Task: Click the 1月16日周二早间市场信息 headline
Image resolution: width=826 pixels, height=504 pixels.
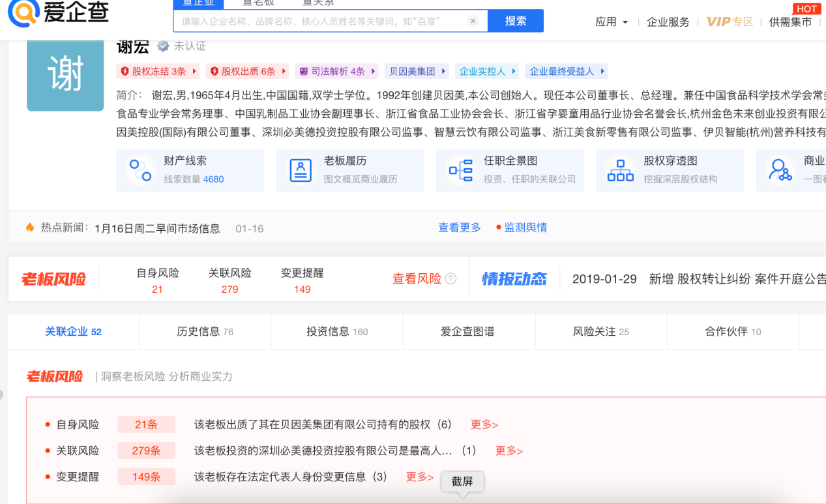Action: point(157,228)
